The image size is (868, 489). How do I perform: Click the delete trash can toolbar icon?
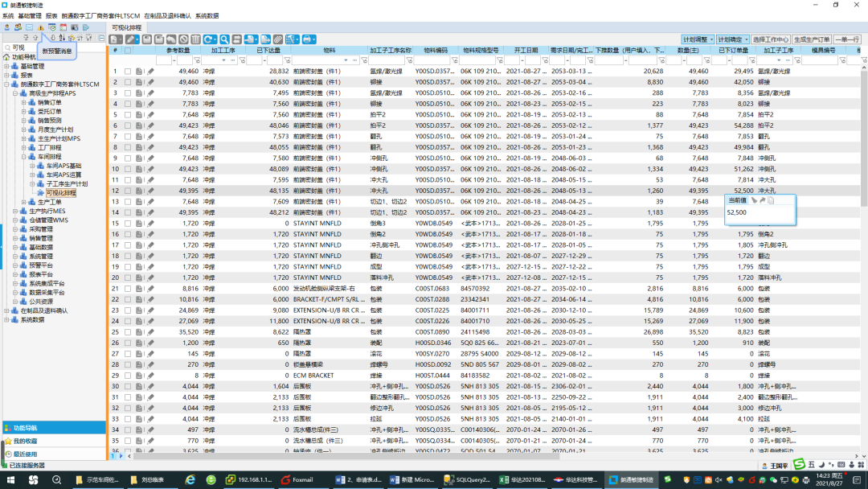[x=195, y=39]
